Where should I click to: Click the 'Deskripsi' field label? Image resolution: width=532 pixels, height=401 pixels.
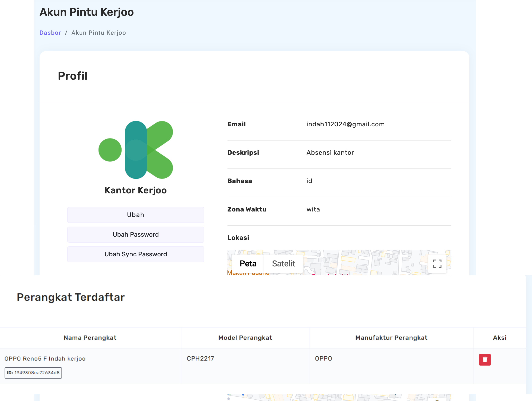243,152
